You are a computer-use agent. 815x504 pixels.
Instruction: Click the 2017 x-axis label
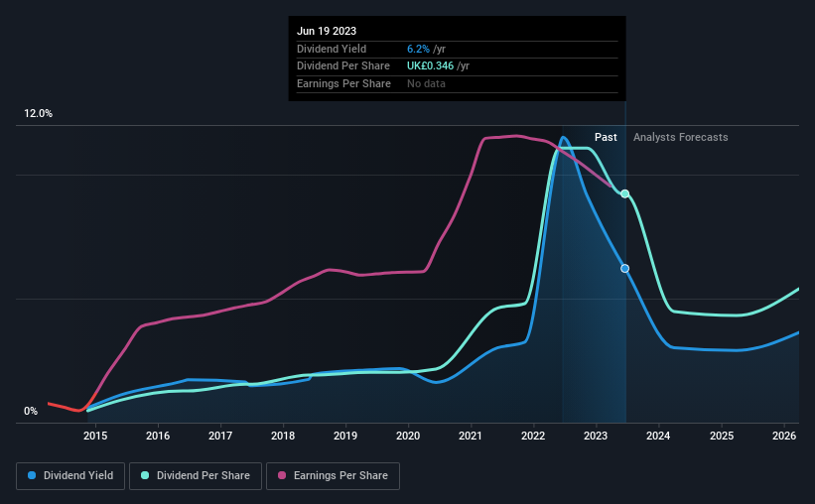point(220,436)
